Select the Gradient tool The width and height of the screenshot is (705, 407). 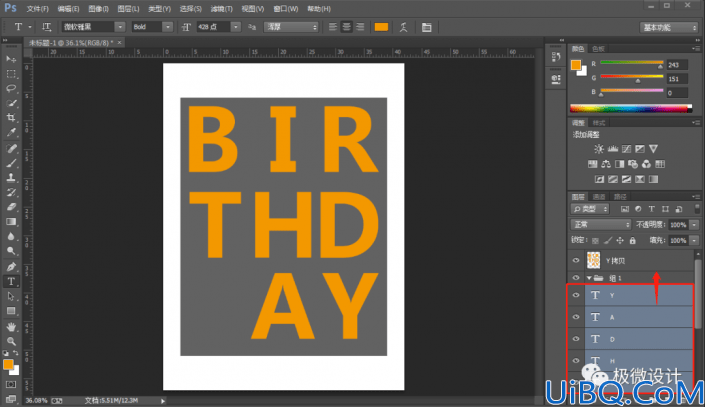[x=11, y=222]
